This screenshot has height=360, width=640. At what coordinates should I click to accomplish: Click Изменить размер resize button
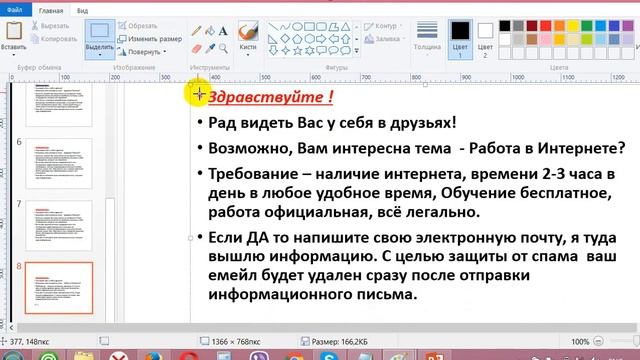pos(149,39)
